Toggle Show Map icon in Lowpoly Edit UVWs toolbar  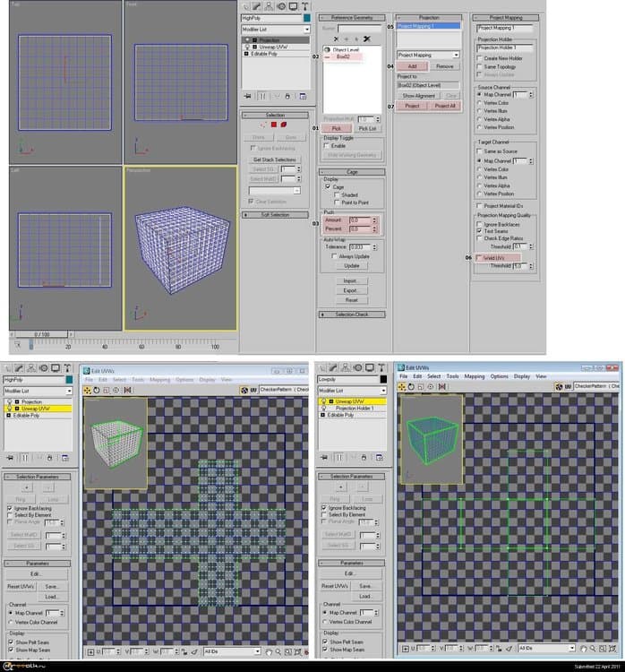(559, 386)
